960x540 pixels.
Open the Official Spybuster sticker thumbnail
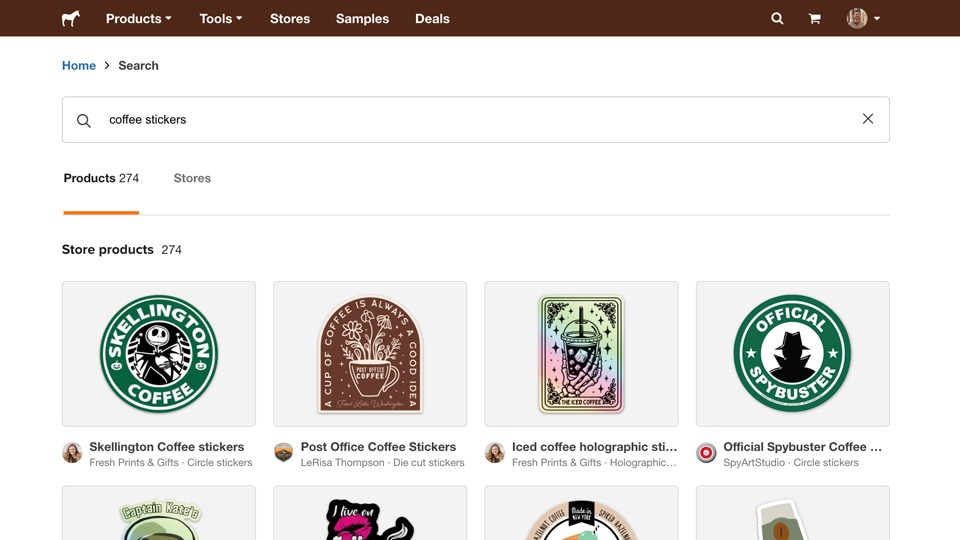(793, 354)
